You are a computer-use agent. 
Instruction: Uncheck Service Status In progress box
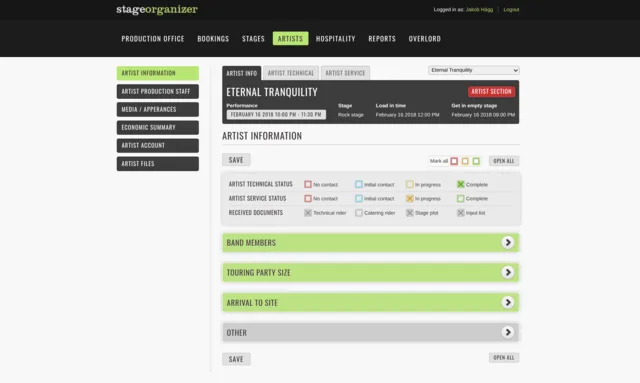tap(409, 198)
